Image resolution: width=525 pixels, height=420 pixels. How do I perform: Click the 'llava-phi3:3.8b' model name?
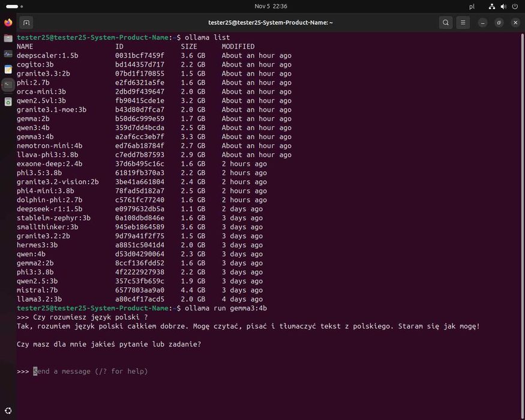click(x=47, y=155)
